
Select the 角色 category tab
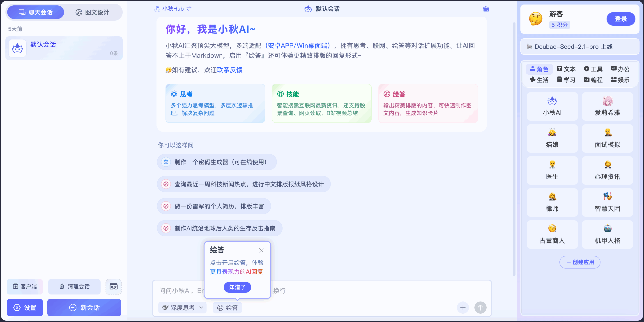[539, 69]
